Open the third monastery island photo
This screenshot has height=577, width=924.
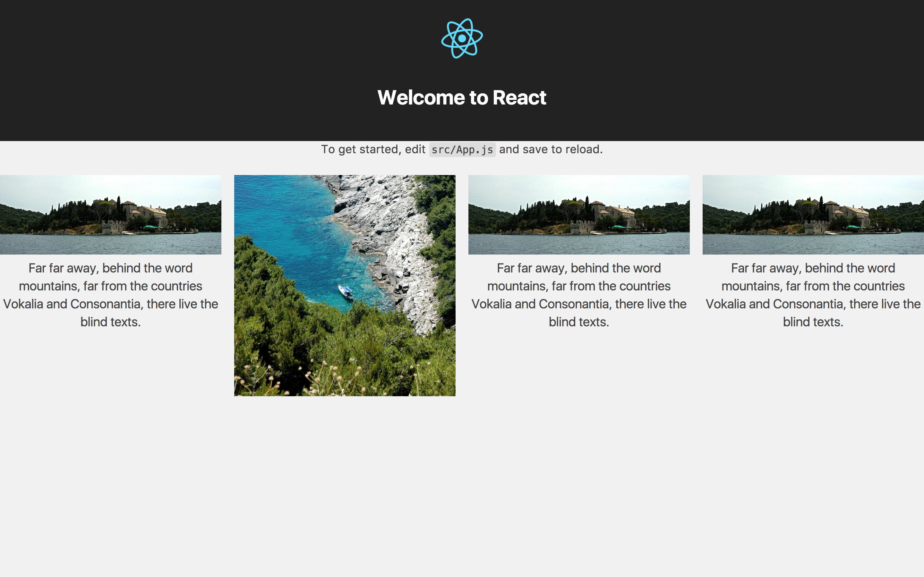coord(579,214)
